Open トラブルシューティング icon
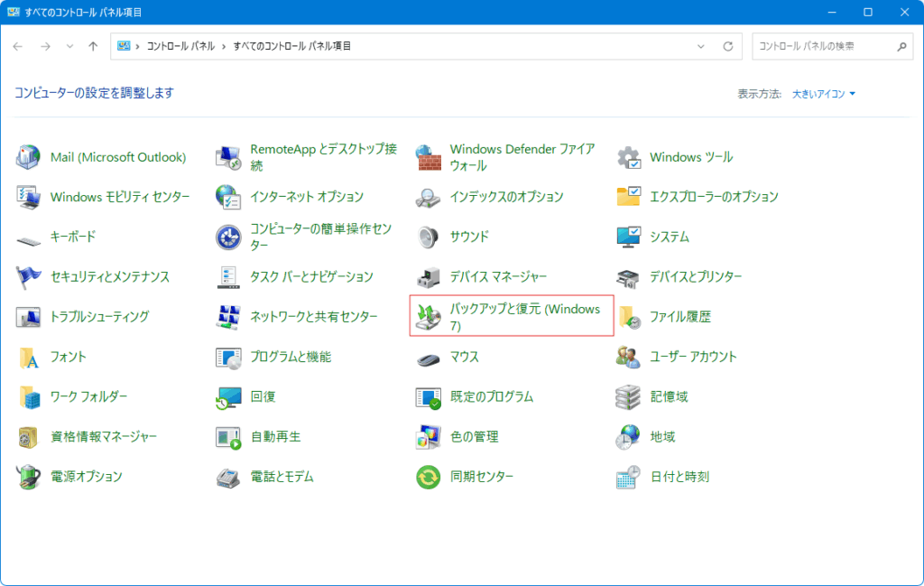Screen dimensions: 924x586 tap(28, 317)
